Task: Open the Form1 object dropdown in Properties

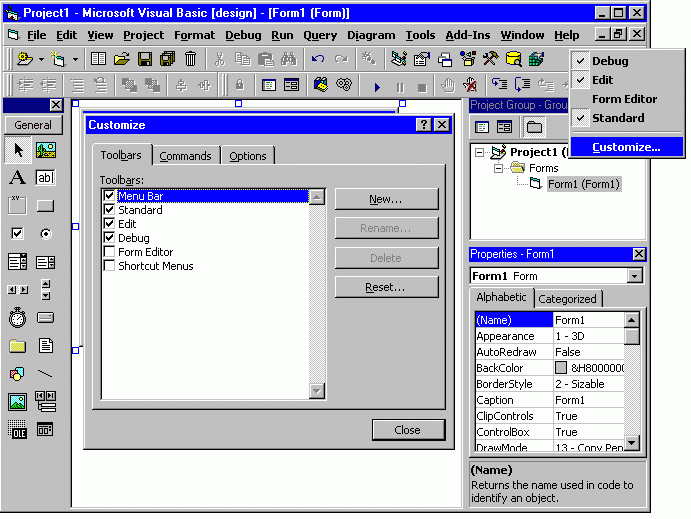Action: tap(634, 276)
